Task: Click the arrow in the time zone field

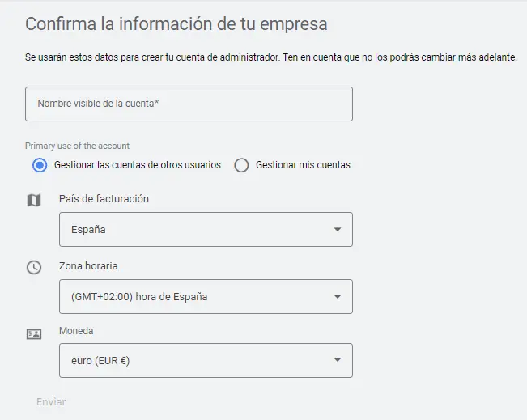Action: coord(338,297)
